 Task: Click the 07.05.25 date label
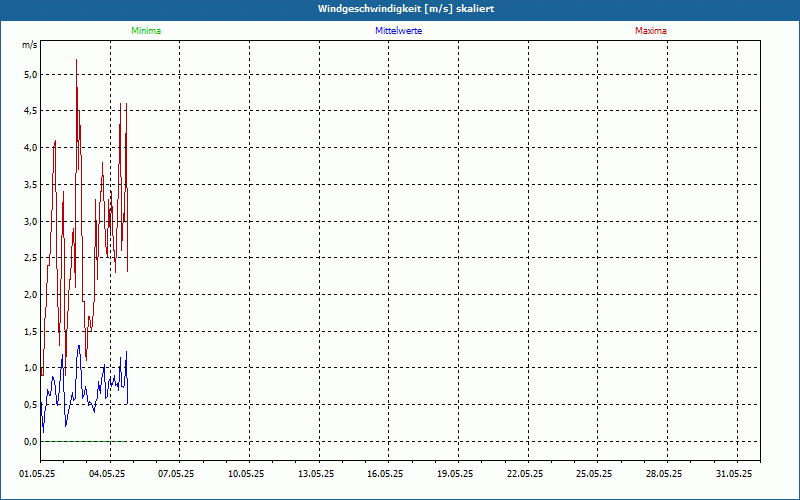pyautogui.click(x=176, y=474)
